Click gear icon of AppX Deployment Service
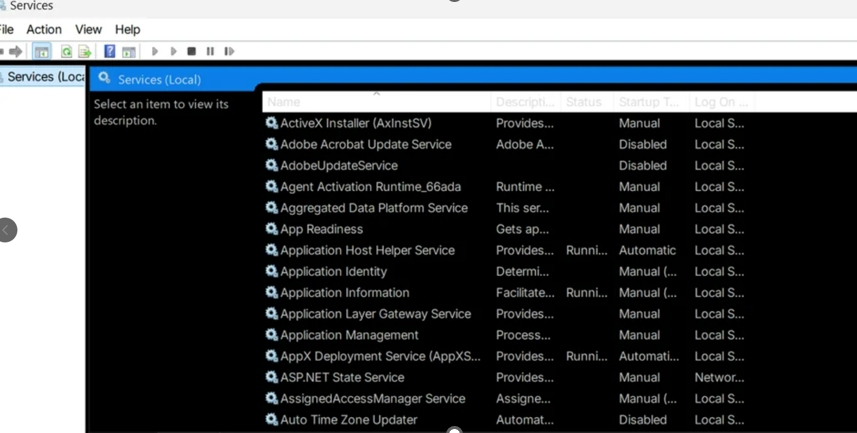The image size is (857, 433). tap(272, 356)
